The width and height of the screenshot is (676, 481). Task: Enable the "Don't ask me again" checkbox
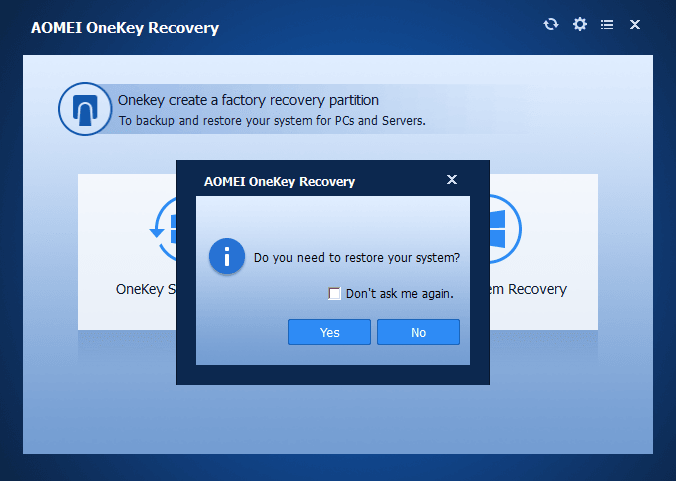334,294
